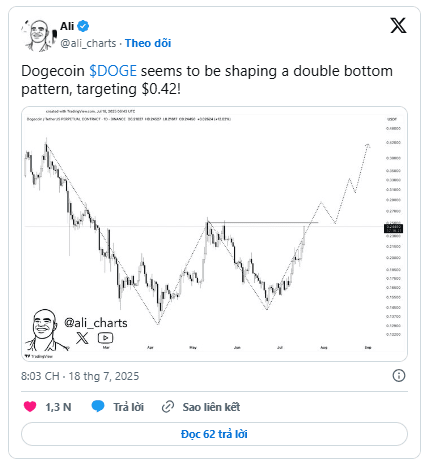Click the 8:03 CH timestamp link

coord(80,376)
